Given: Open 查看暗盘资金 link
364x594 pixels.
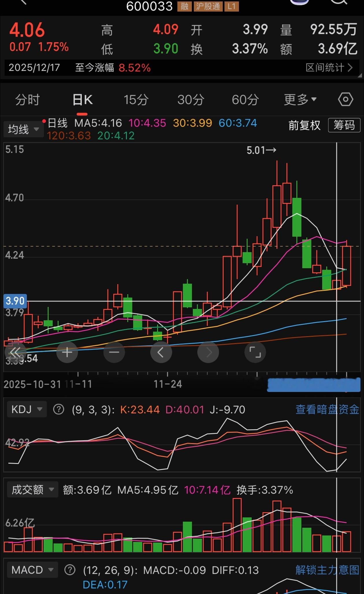Looking at the screenshot, I should pyautogui.click(x=327, y=409).
